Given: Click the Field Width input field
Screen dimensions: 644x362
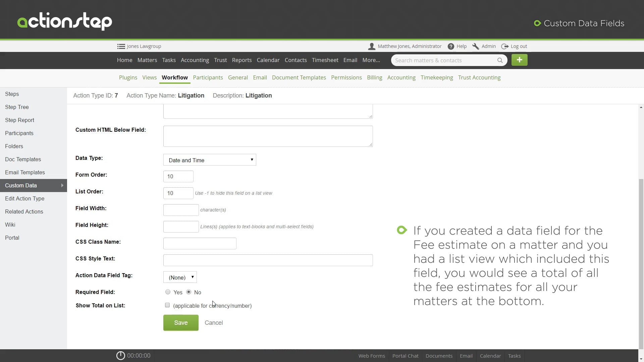Looking at the screenshot, I should point(181,210).
